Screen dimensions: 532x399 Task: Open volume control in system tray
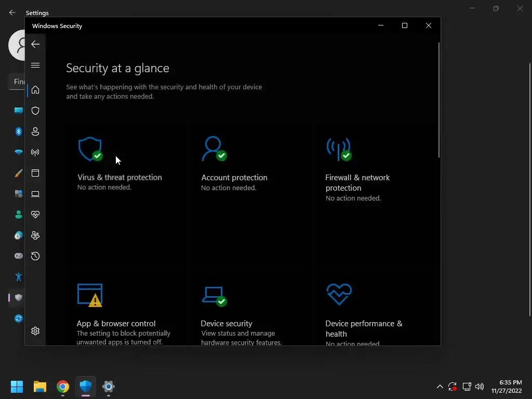(x=480, y=387)
